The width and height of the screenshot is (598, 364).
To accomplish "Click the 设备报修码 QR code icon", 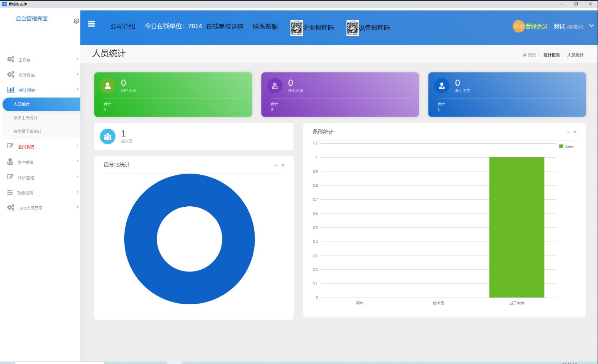I will (x=352, y=28).
